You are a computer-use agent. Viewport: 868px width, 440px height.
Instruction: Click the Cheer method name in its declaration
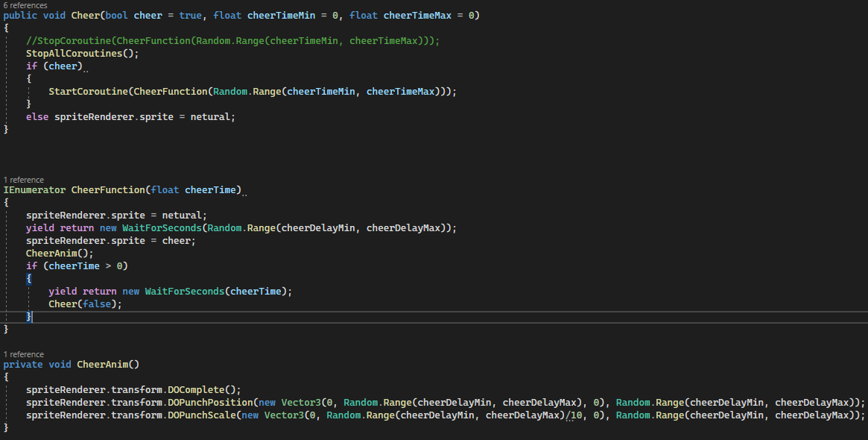[x=85, y=16]
